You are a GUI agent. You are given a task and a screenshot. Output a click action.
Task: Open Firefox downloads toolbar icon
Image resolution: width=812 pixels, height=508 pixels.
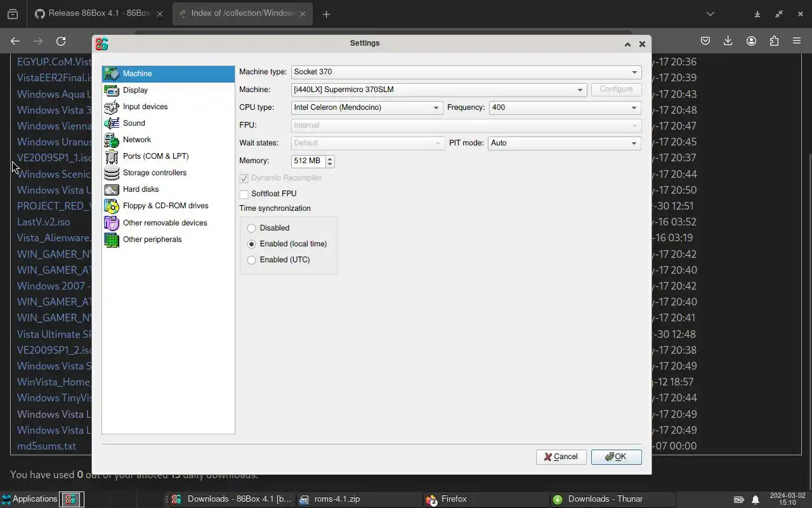728,41
